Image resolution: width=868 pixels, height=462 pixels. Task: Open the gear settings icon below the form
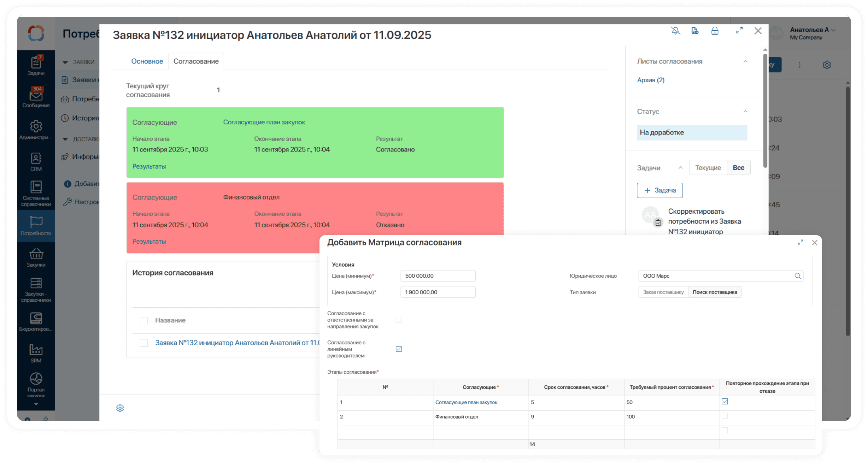click(x=120, y=408)
